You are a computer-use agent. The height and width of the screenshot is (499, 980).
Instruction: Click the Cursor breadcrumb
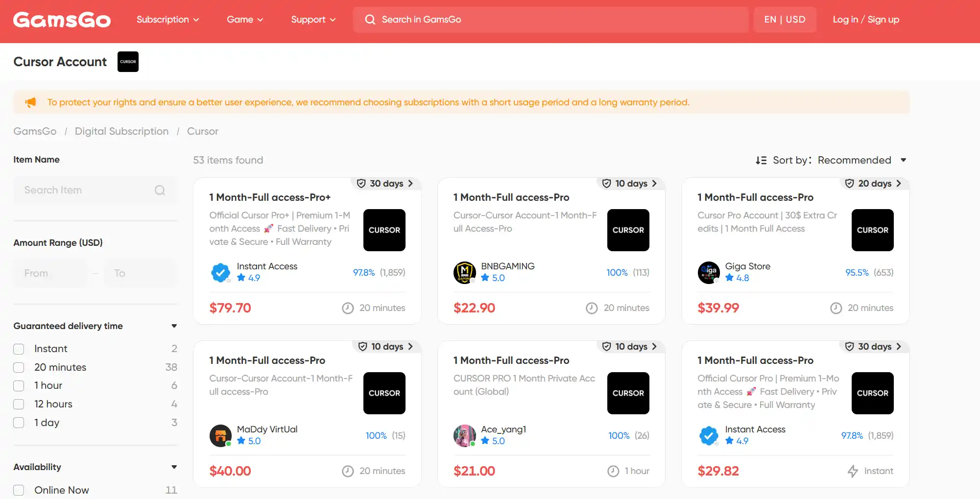[203, 131]
